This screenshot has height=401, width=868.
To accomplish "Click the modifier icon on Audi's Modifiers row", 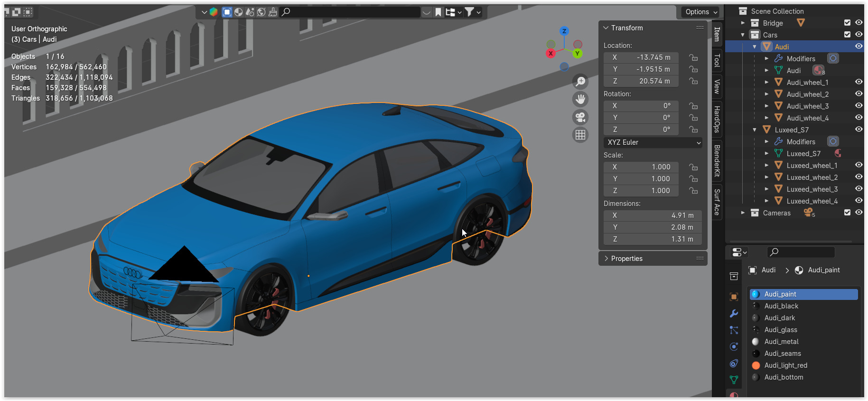I will (x=833, y=58).
